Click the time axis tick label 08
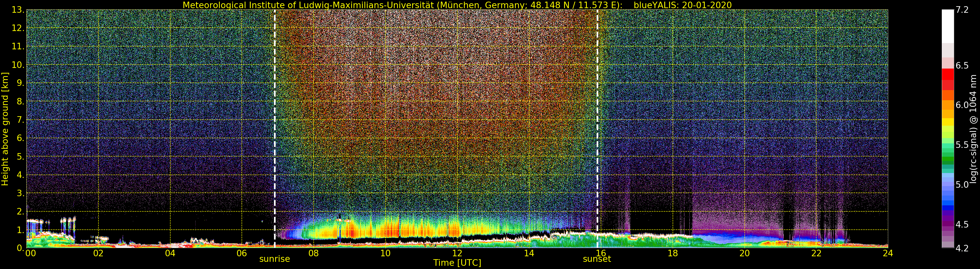Screen dimensions: 980x269 coord(313,253)
